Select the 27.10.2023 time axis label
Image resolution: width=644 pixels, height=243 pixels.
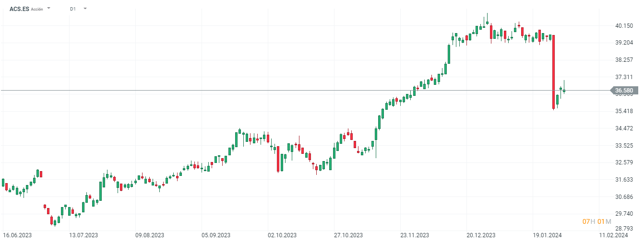348,235
